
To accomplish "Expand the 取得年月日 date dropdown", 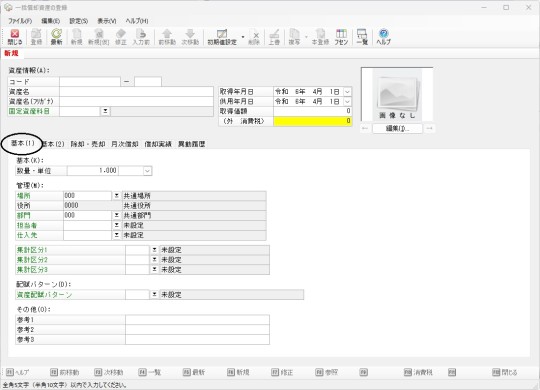I will coord(347,92).
